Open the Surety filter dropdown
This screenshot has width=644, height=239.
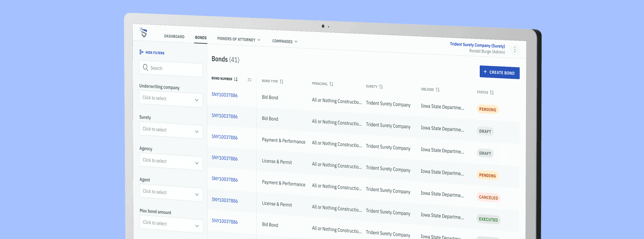pyautogui.click(x=171, y=130)
